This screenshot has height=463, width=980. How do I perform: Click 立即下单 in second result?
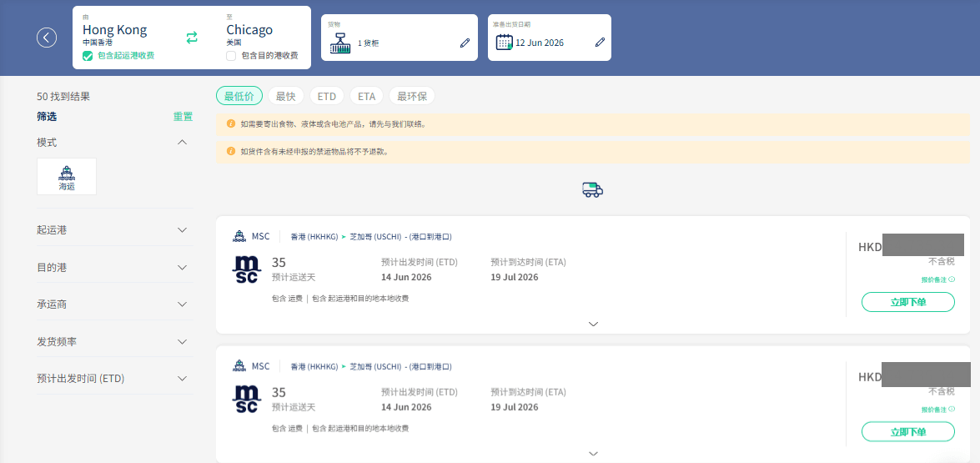click(x=908, y=432)
